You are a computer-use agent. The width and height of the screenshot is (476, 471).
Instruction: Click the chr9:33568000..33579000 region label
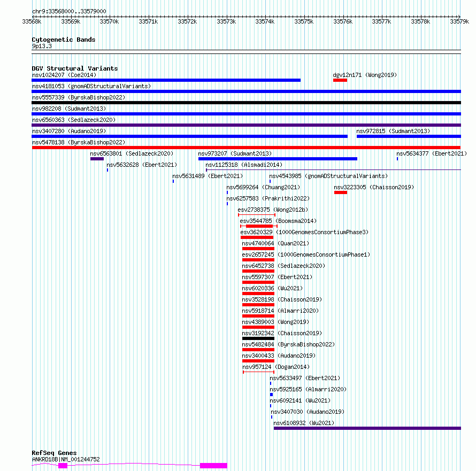click(x=69, y=12)
